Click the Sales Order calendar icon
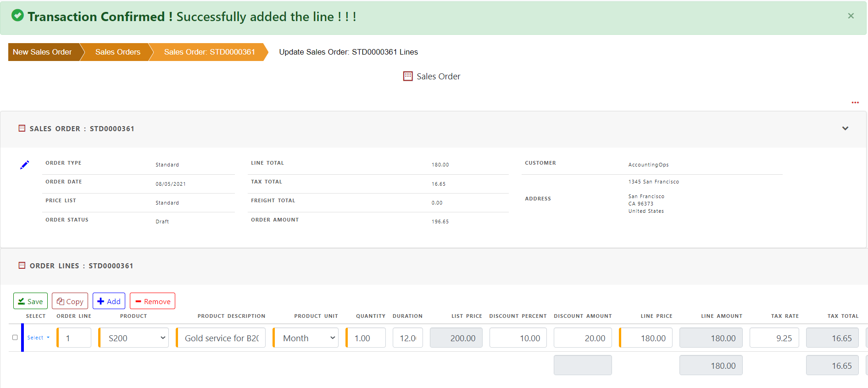The width and height of the screenshot is (868, 388). pos(408,76)
